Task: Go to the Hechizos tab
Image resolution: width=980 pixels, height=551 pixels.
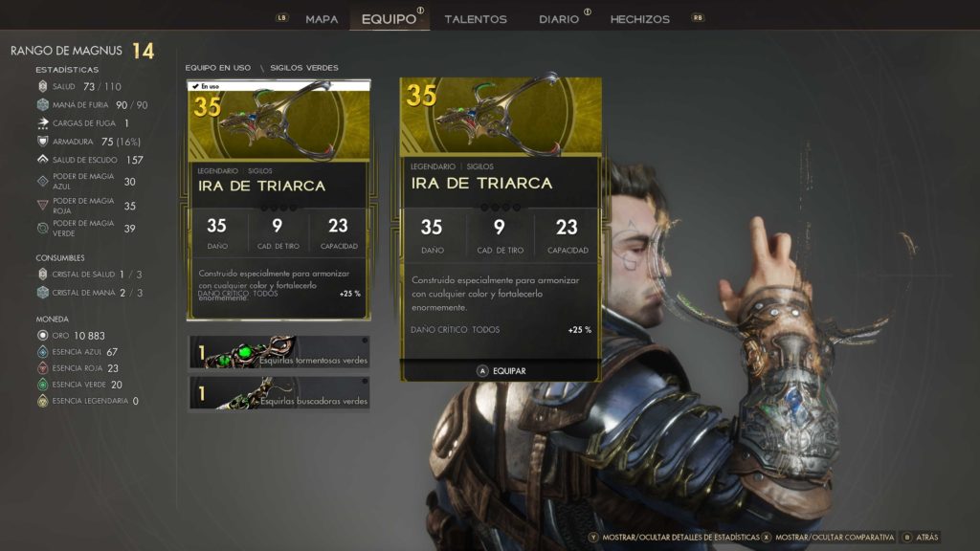Action: click(640, 19)
